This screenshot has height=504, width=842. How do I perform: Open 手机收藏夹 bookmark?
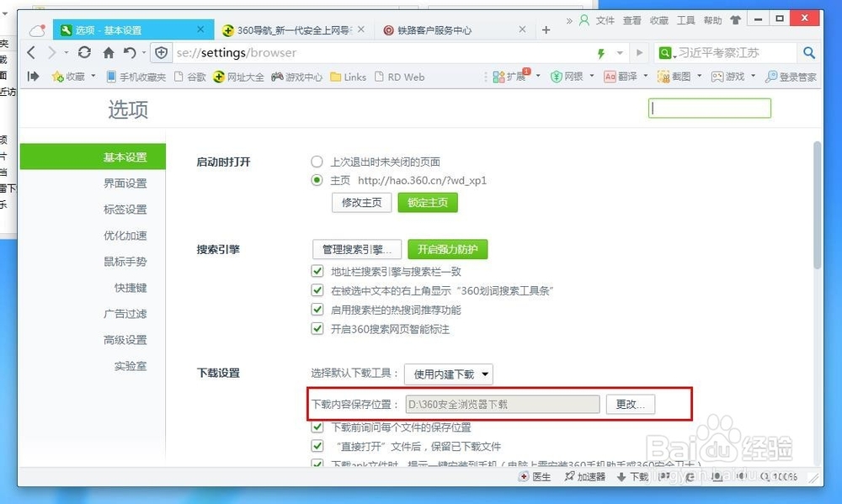point(136,77)
